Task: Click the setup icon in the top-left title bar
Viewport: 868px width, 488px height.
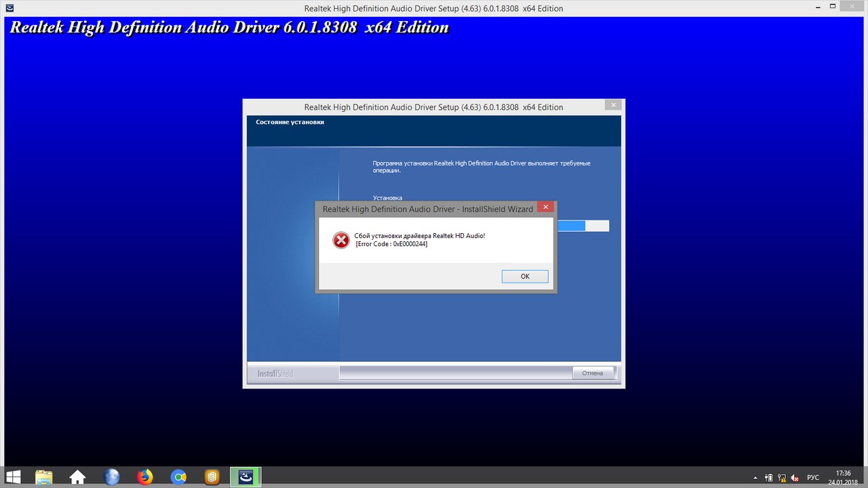Action: pyautogui.click(x=8, y=8)
